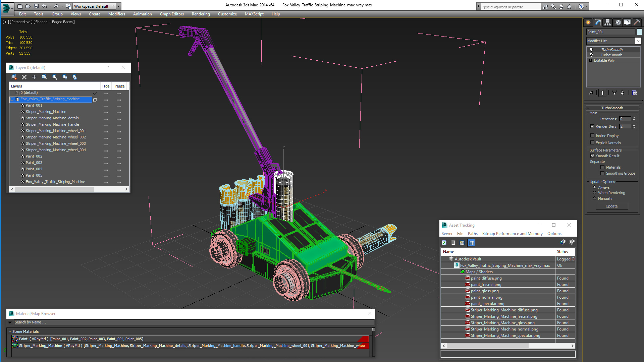Open Bitmap Performance and Memory menu
Image resolution: width=644 pixels, height=362 pixels.
click(512, 234)
